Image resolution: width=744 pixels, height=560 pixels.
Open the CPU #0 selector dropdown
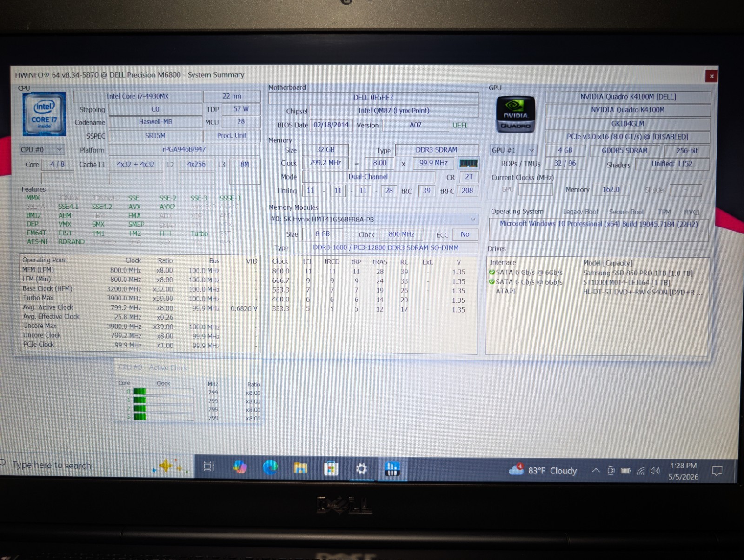coord(42,150)
